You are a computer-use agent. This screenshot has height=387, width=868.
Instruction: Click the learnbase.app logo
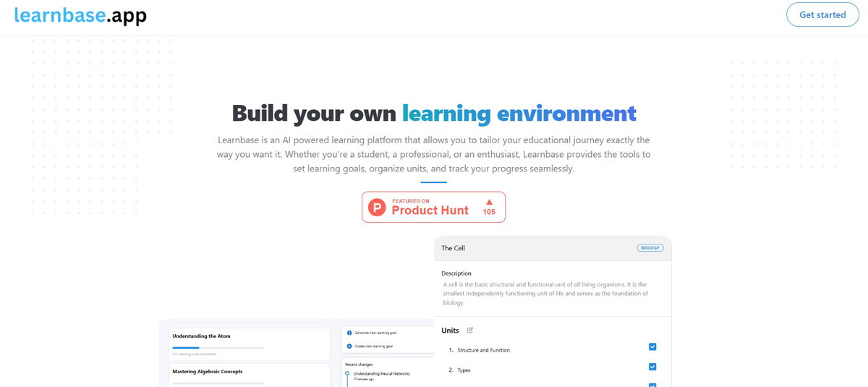click(x=80, y=15)
